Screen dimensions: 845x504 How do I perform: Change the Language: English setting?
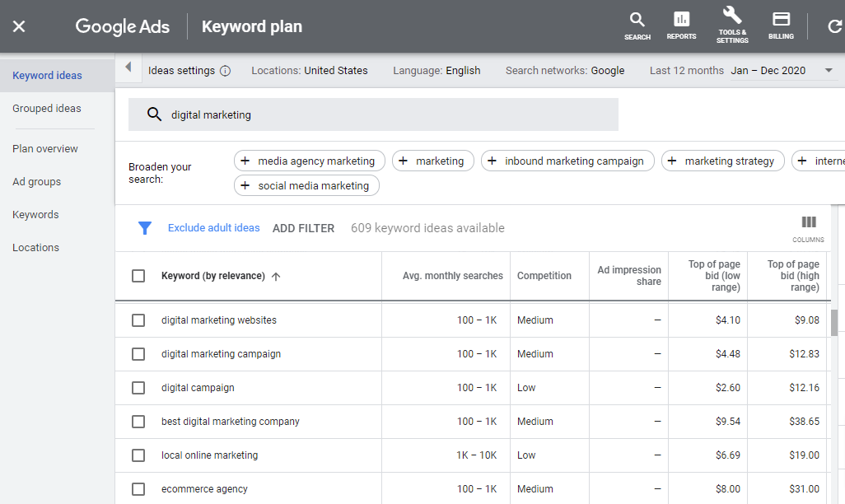click(437, 71)
